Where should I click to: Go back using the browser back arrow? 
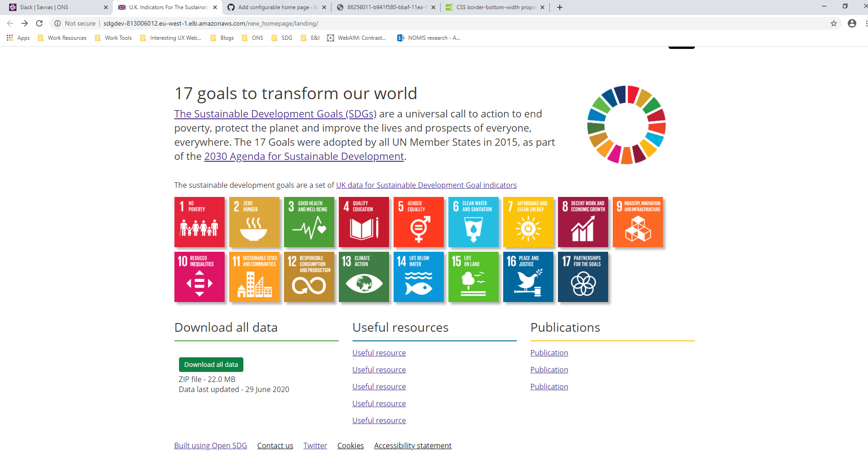tap(10, 23)
